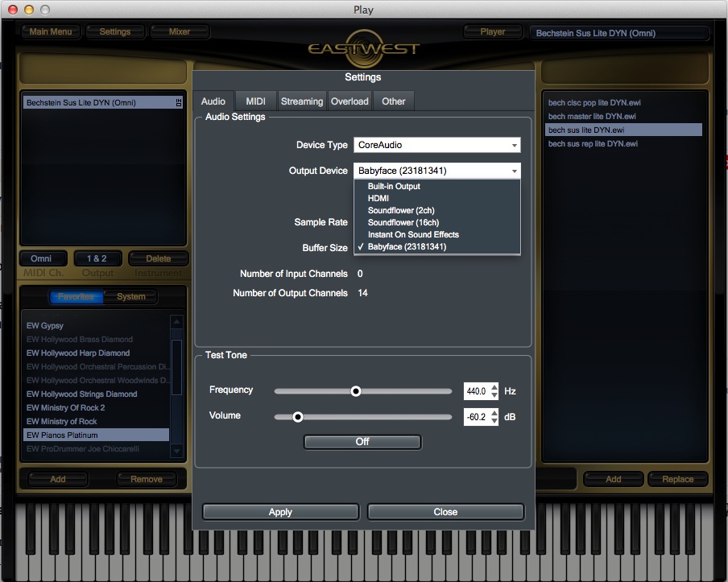Select EW Ministry of Rock library
The image size is (728, 582).
[96, 422]
